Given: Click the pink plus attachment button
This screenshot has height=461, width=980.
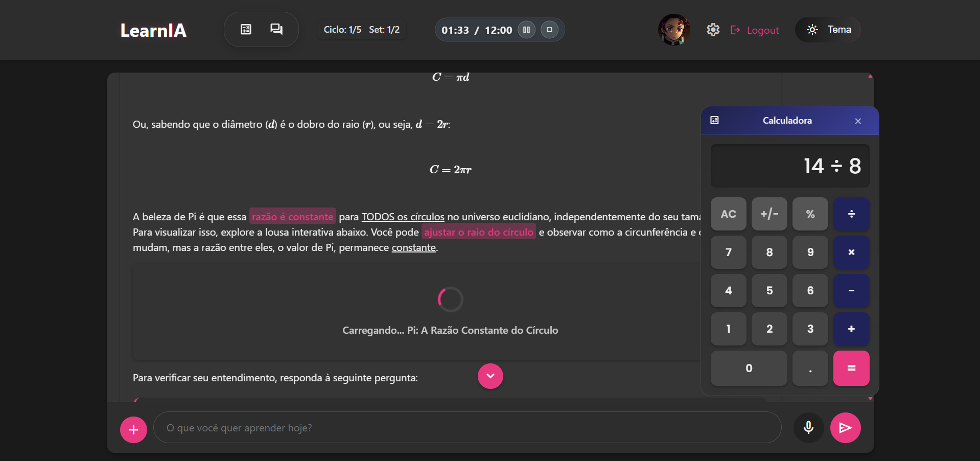Looking at the screenshot, I should click(133, 430).
